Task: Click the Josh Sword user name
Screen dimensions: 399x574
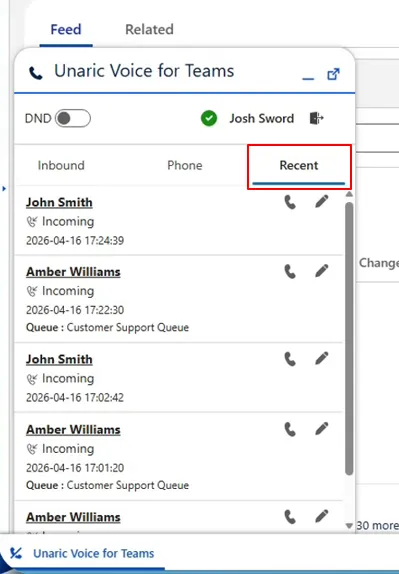Action: pos(262,118)
